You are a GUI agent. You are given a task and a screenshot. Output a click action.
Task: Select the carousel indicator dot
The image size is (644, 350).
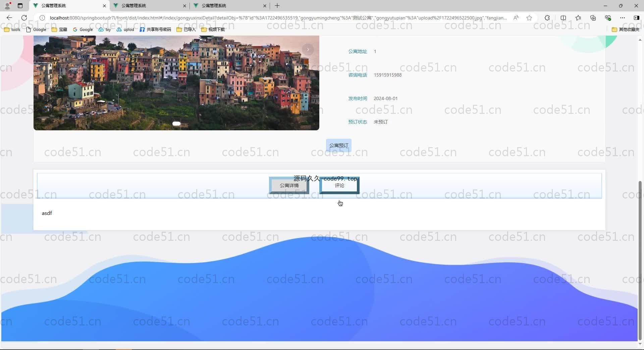point(176,124)
